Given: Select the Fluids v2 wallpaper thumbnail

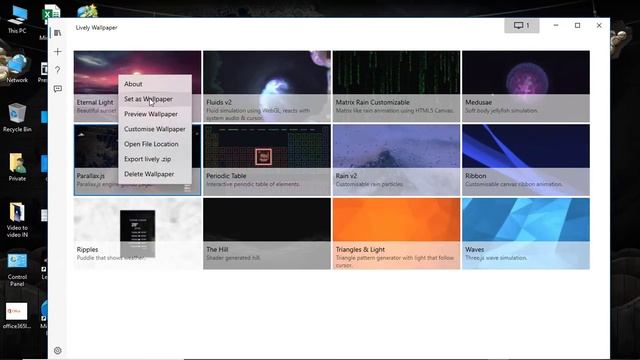Looking at the screenshot, I should [267, 86].
